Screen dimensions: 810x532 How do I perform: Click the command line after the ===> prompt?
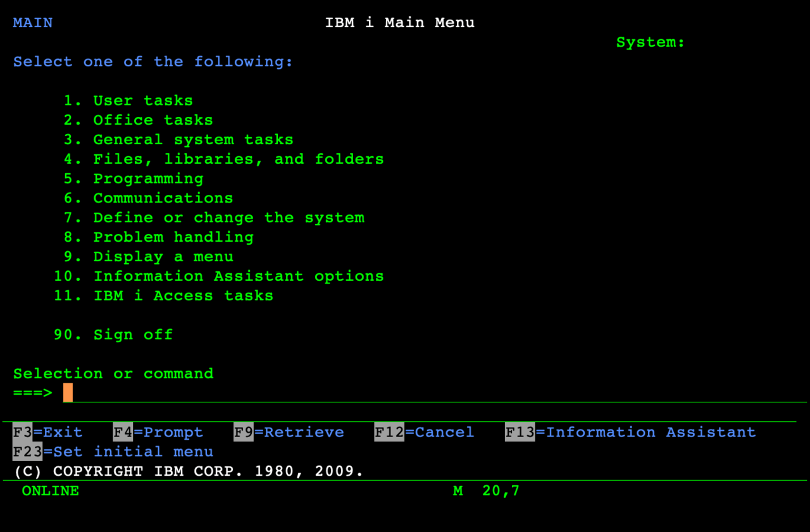pos(190,393)
